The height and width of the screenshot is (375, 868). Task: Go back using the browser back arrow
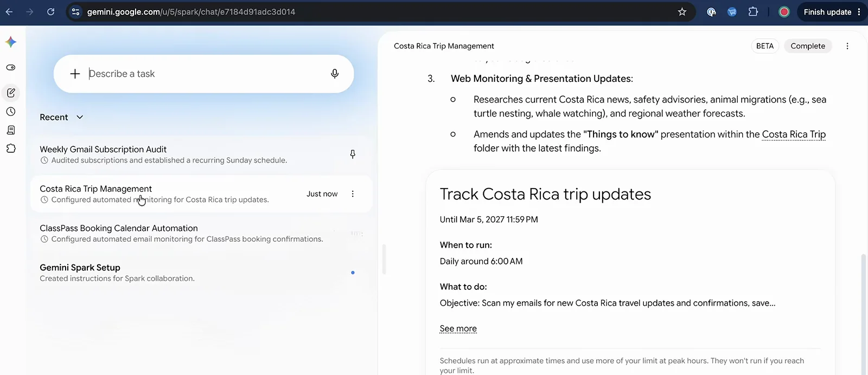[x=9, y=12]
